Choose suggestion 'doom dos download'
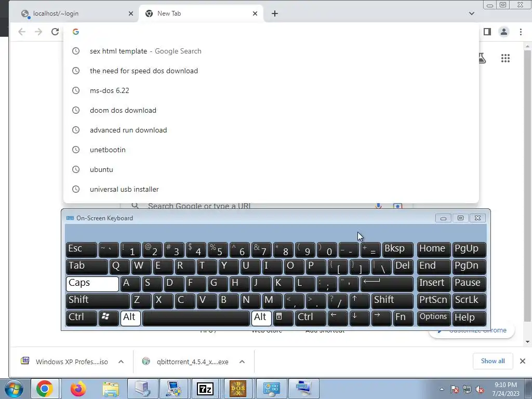Image resolution: width=532 pixels, height=399 pixels. [271, 110]
